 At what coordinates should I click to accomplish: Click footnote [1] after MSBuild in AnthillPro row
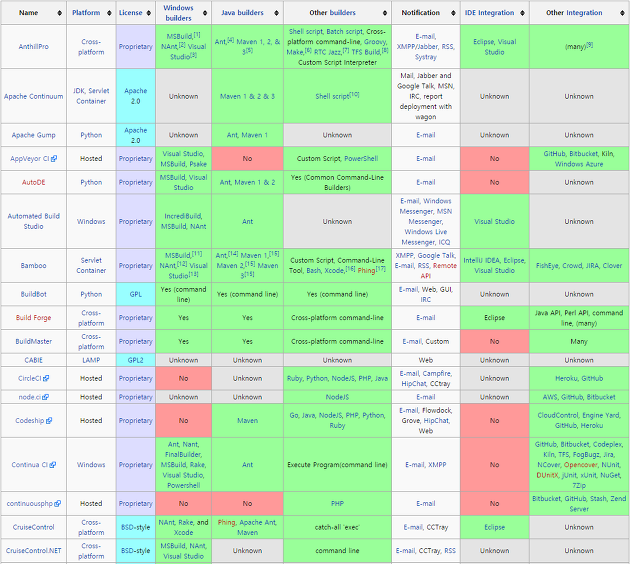tap(196, 35)
